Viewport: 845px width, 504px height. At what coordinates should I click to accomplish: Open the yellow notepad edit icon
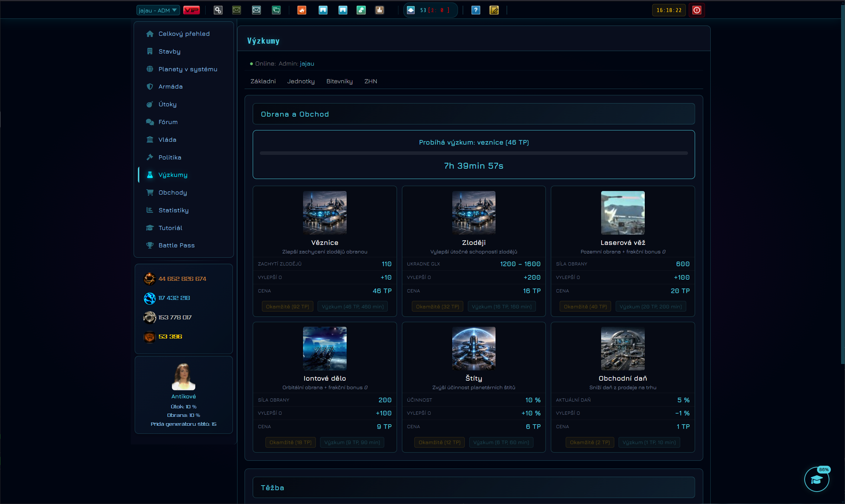click(494, 10)
